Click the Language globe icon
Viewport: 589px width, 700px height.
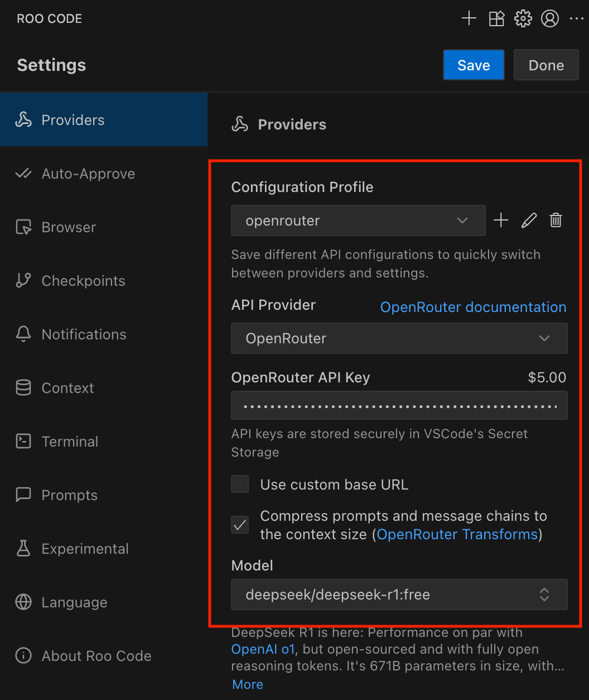click(23, 602)
